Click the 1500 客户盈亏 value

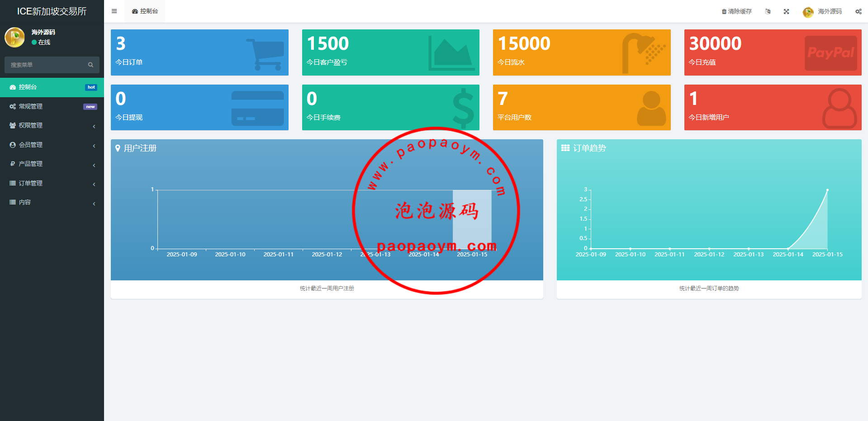point(328,44)
